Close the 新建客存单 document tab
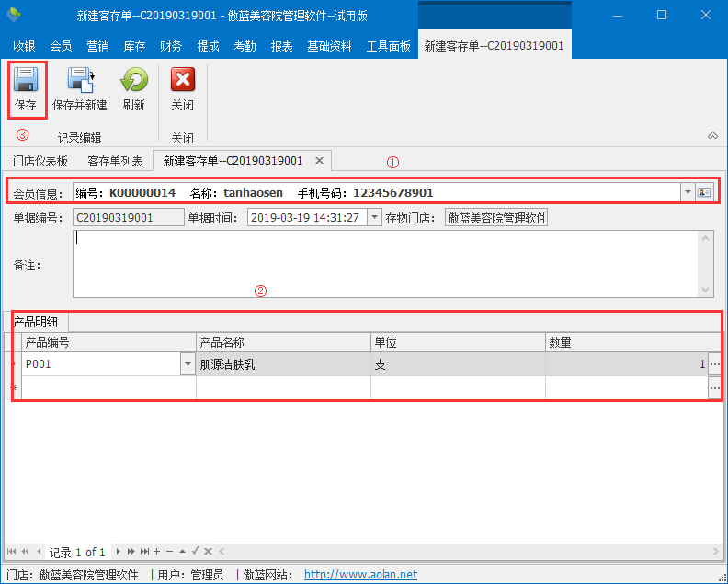 point(319,161)
